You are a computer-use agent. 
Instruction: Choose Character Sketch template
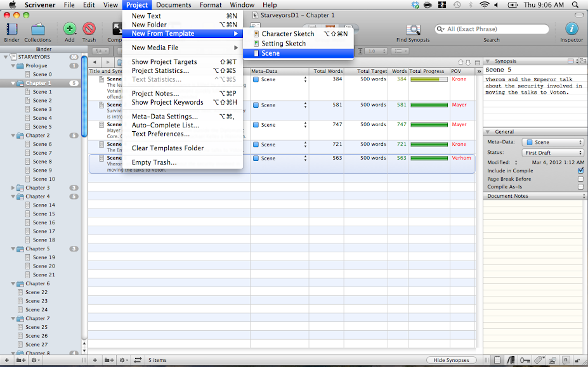click(298, 34)
